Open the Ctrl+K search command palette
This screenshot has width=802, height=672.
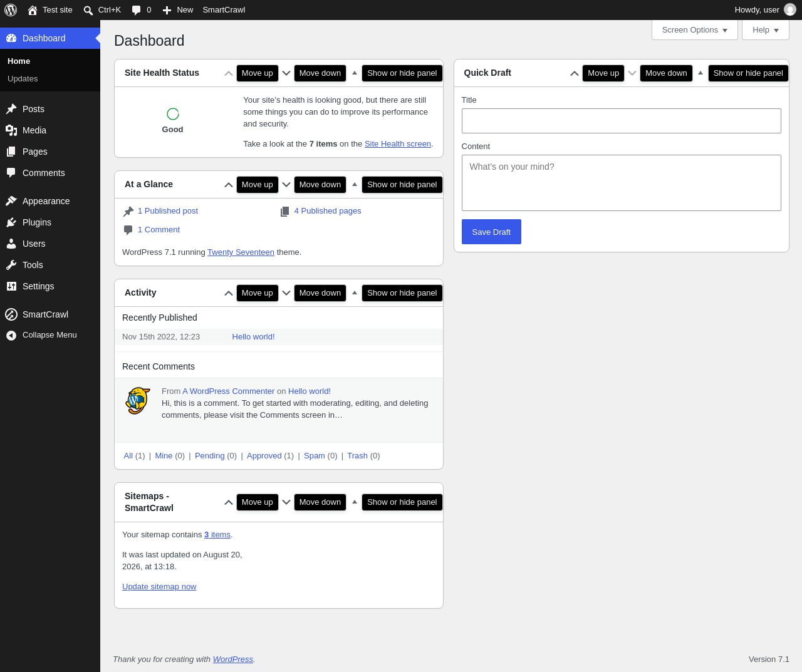(x=102, y=10)
